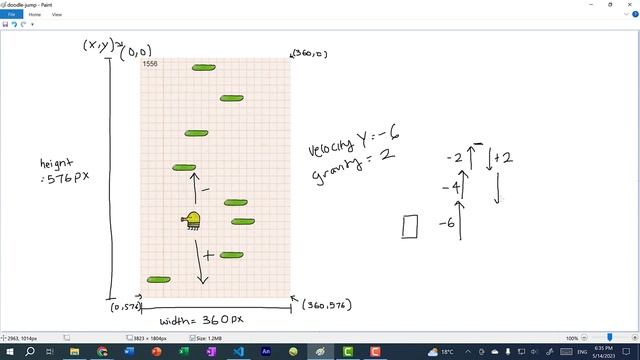Open OneNote from the taskbar

click(x=211, y=351)
